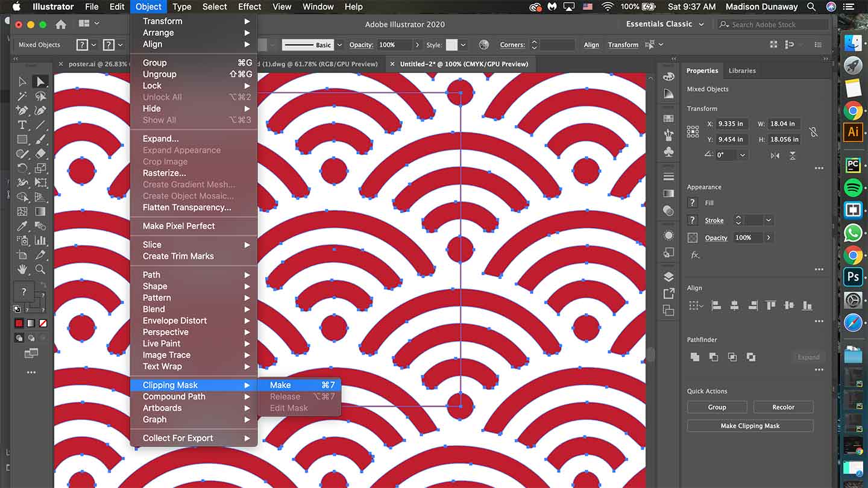
Task: Click the Fill swatch in Appearance section
Action: (x=693, y=203)
